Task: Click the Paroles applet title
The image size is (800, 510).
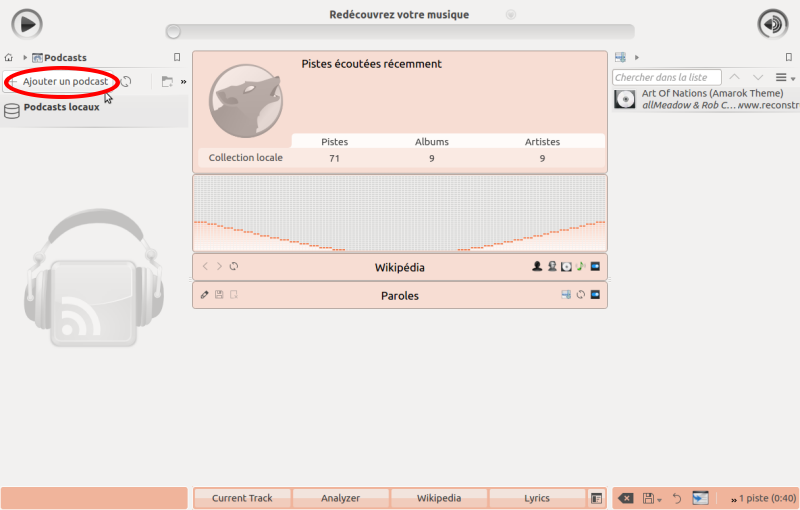Action: point(399,296)
